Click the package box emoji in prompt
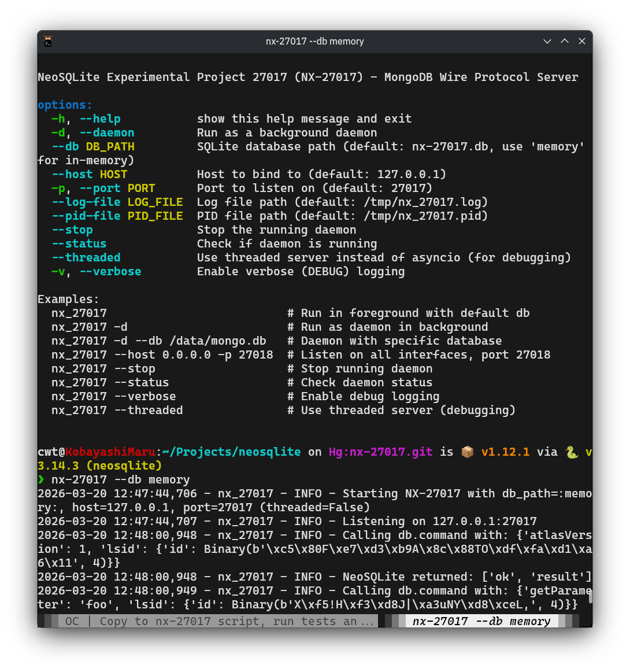630x672 pixels. click(x=467, y=452)
